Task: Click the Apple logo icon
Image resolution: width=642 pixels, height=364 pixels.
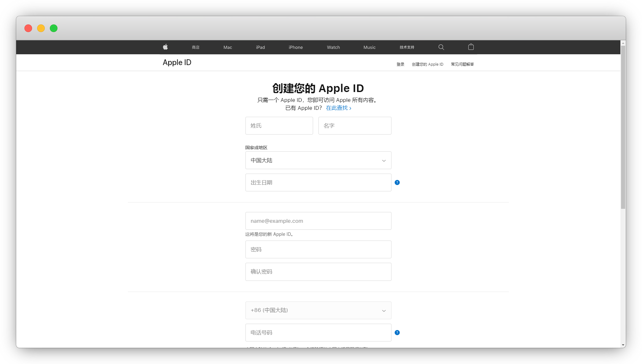Action: (165, 47)
